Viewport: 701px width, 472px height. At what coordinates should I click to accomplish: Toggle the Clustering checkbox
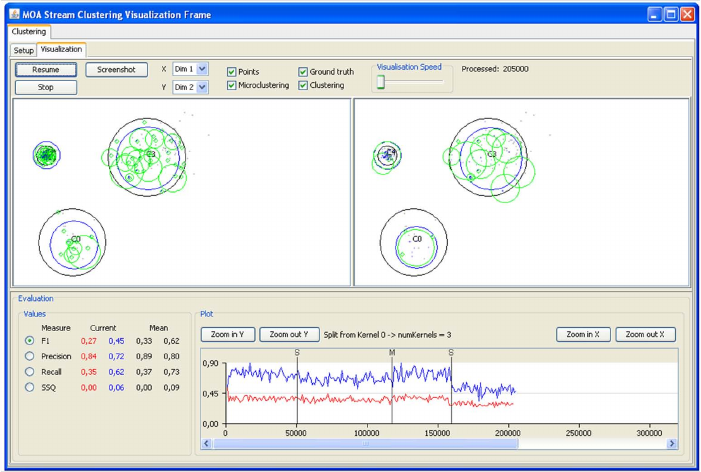(303, 85)
